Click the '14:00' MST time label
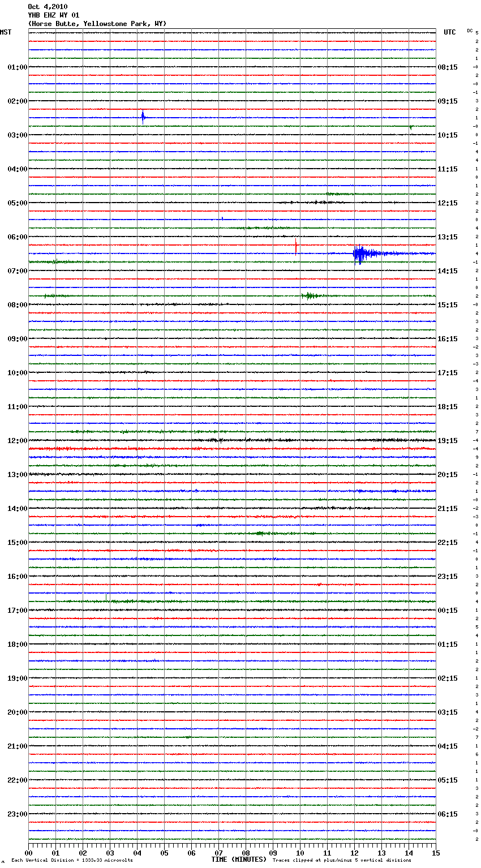 18,509
